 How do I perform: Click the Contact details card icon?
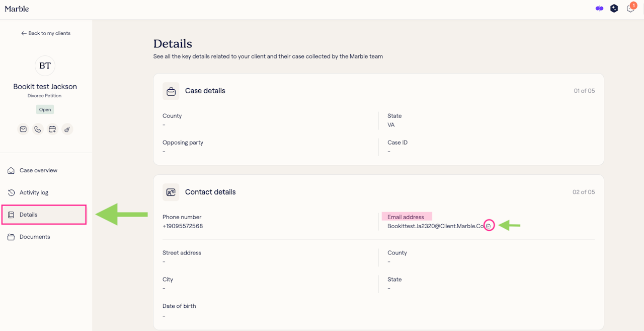[171, 192]
